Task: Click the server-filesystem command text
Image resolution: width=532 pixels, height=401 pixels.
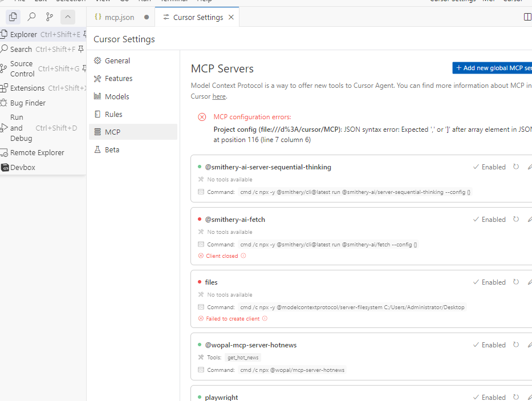Action: [352, 307]
